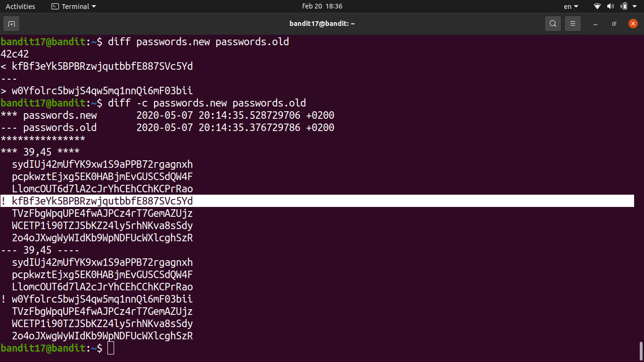Open the Activities overview
The image size is (644, 362).
tap(20, 7)
